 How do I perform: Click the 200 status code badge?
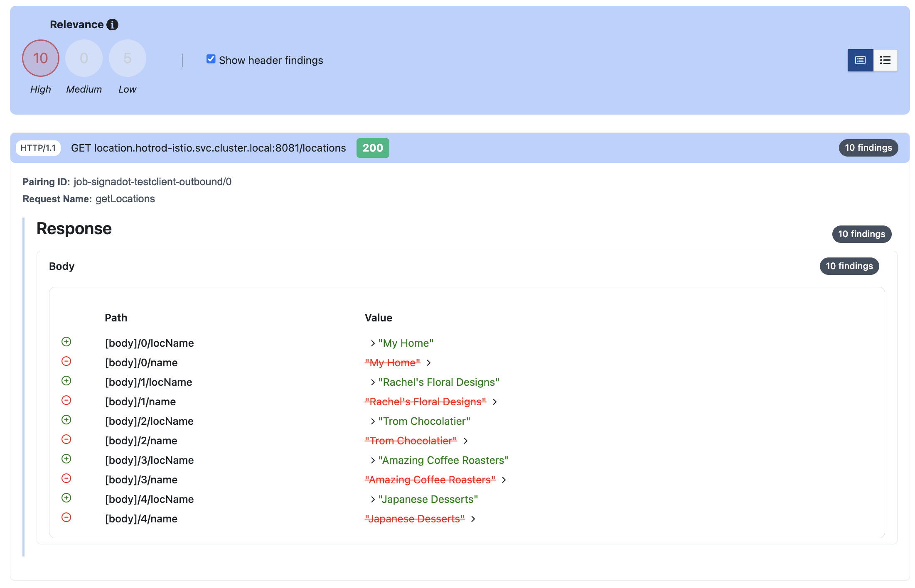373,148
